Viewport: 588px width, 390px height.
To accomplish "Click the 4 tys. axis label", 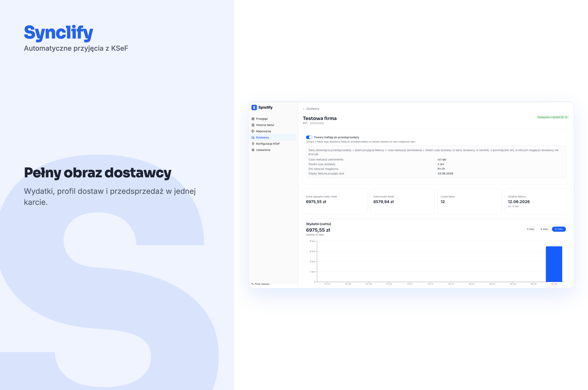I will coord(312,261).
